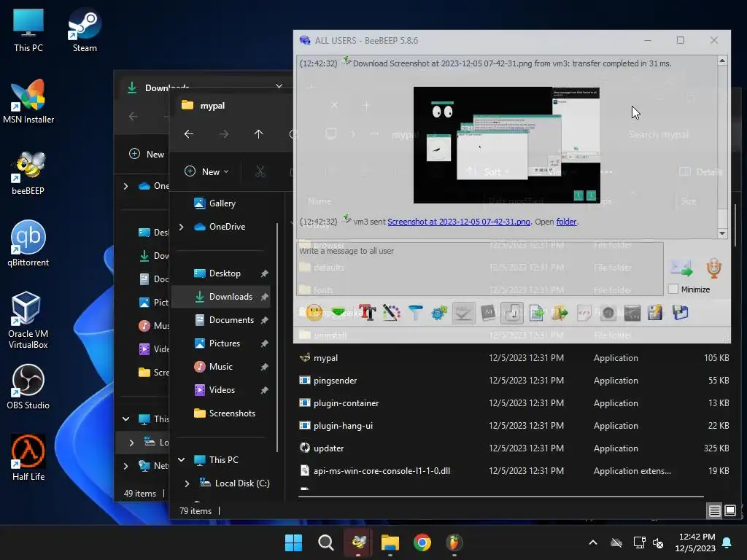
Task: Select the qBittorrent desktop icon
Action: [x=28, y=244]
